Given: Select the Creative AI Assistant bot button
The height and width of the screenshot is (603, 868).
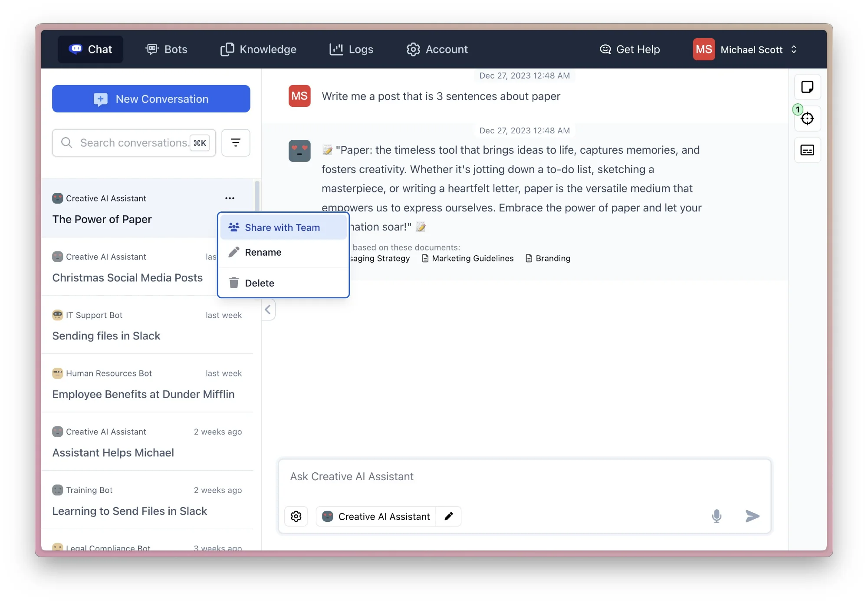Looking at the screenshot, I should click(x=376, y=517).
